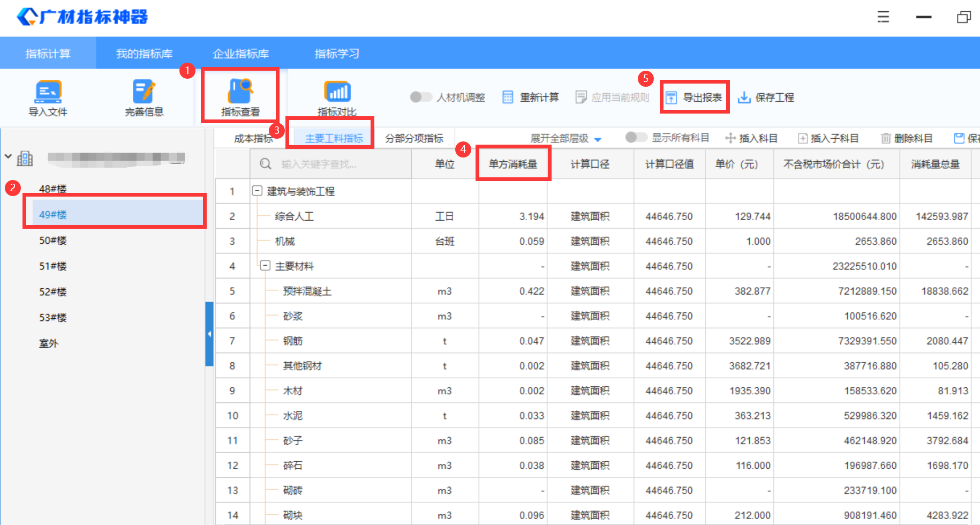Viewport: 980px width, 525px height.
Task: Select the 砂子 row
Action: [598, 440]
